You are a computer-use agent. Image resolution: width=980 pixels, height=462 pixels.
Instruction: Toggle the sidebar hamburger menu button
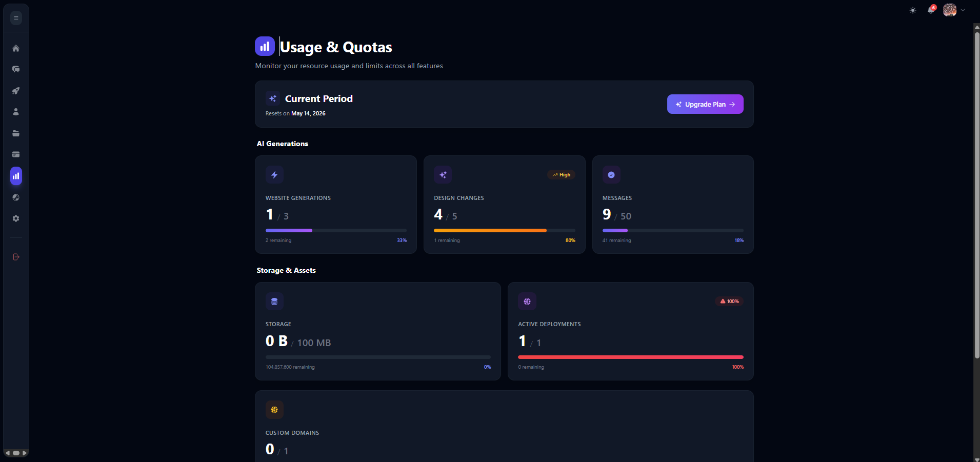tap(16, 18)
